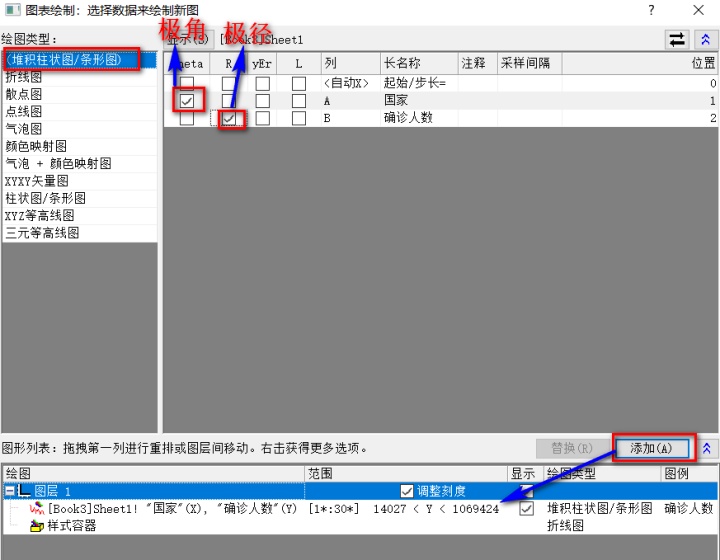Check yEr checkbox in row A
Viewport: 720px width, 560px height.
point(263,101)
